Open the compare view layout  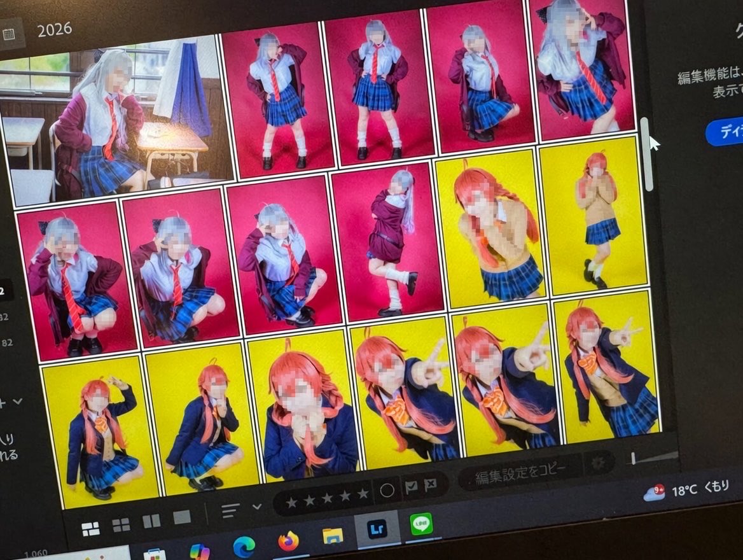click(151, 521)
